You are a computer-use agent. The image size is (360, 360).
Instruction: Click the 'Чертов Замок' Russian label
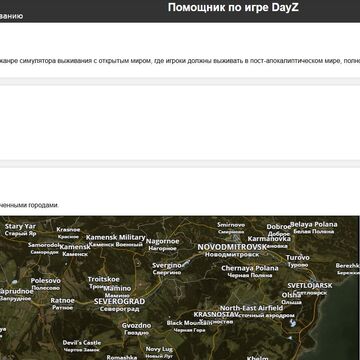[81, 350]
